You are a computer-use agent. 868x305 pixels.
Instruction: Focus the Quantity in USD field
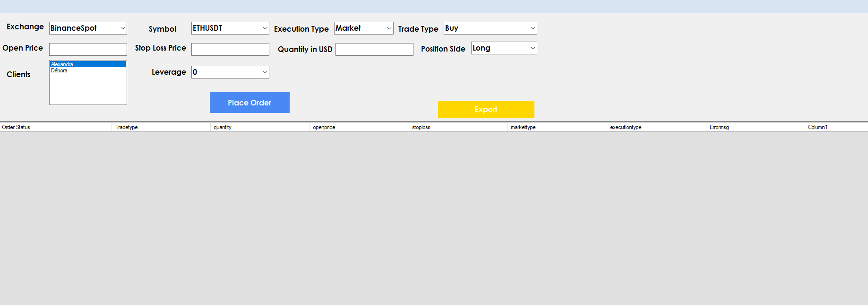click(x=374, y=50)
